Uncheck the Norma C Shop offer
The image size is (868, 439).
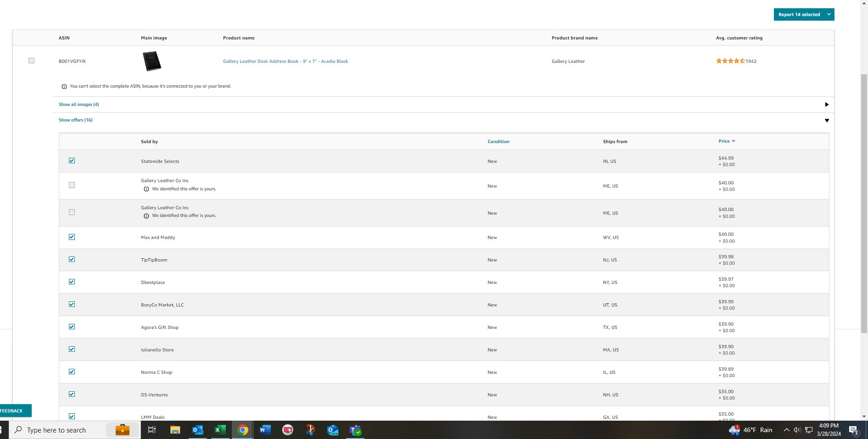(x=72, y=372)
